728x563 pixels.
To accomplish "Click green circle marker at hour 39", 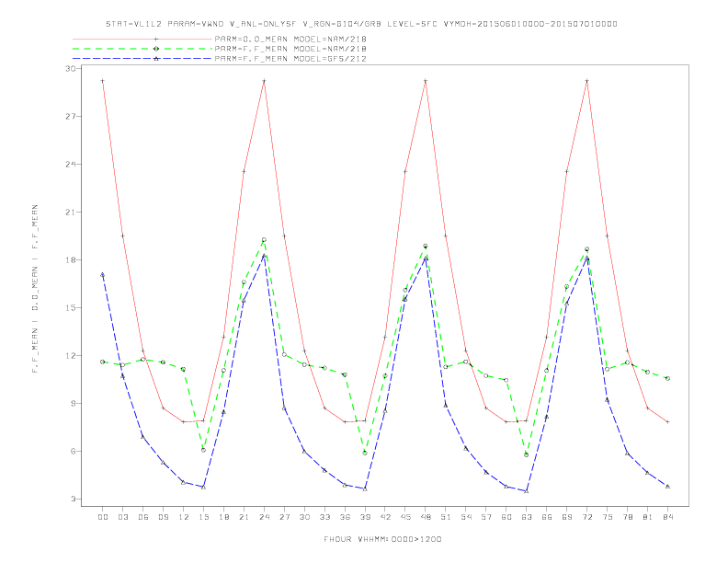I will [x=365, y=453].
